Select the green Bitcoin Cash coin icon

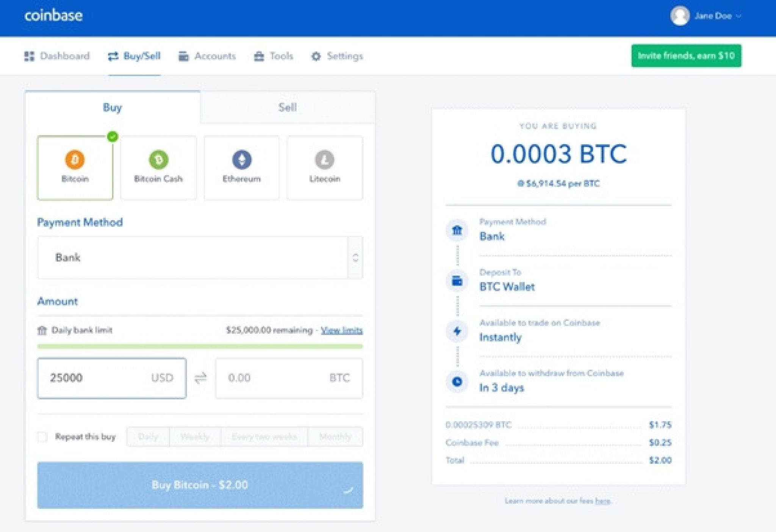pyautogui.click(x=158, y=159)
